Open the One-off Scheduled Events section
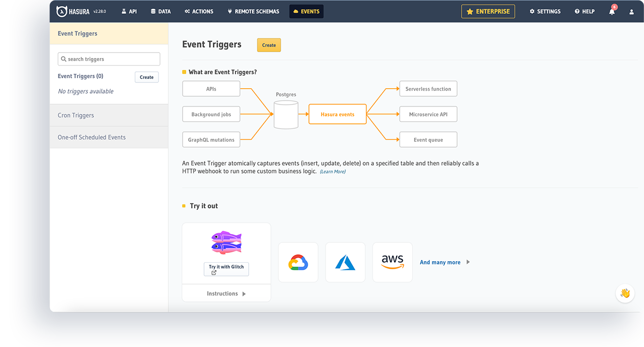This screenshot has width=644, height=347. (92, 137)
